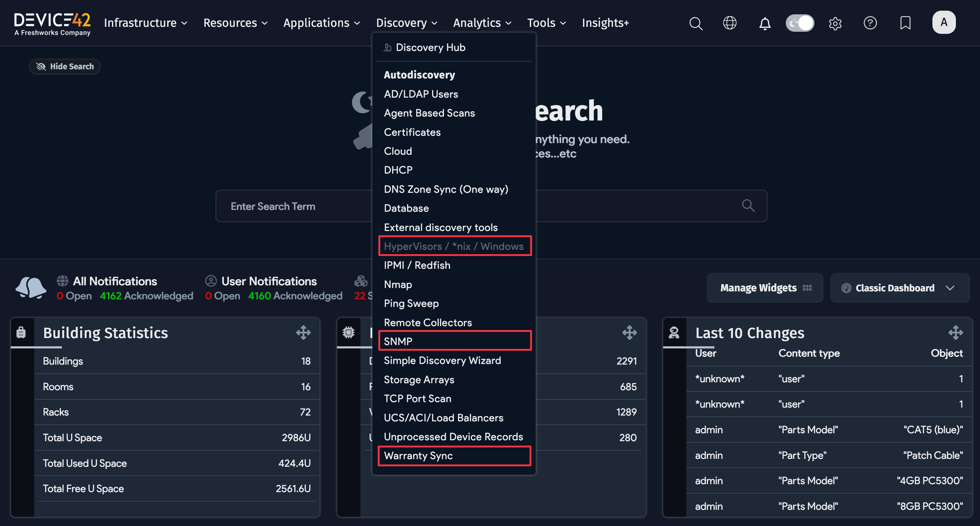Image resolution: width=980 pixels, height=526 pixels.
Task: Open the help question mark icon
Action: 871,23
